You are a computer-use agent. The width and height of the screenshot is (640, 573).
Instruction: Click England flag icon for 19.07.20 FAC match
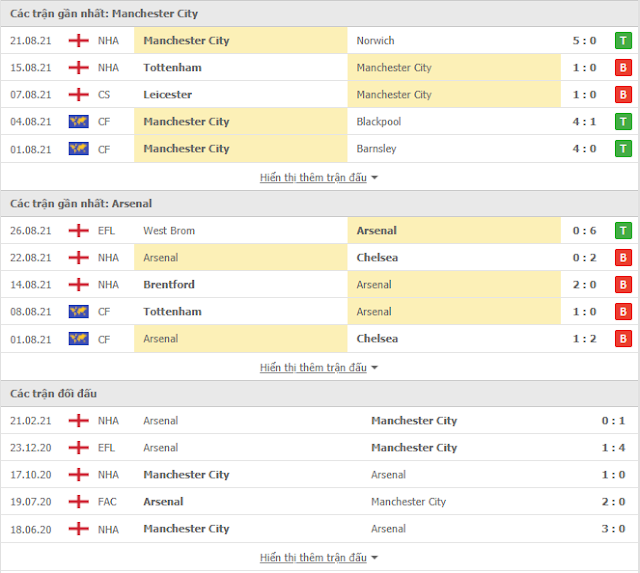click(x=78, y=502)
